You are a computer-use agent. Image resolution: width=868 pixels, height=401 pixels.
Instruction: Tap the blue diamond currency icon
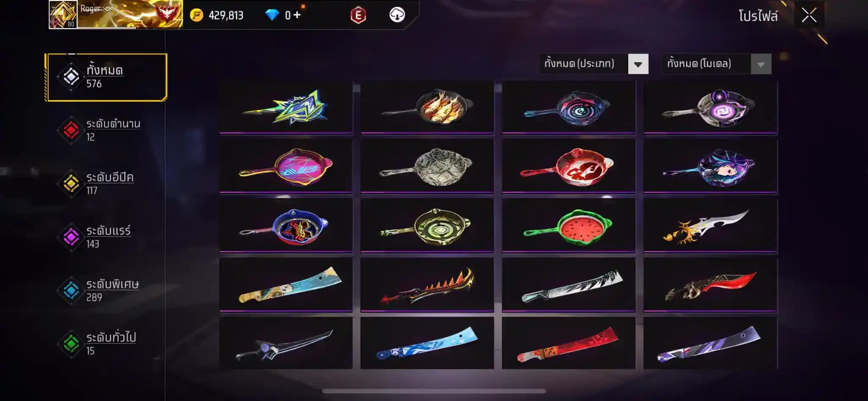coord(272,15)
